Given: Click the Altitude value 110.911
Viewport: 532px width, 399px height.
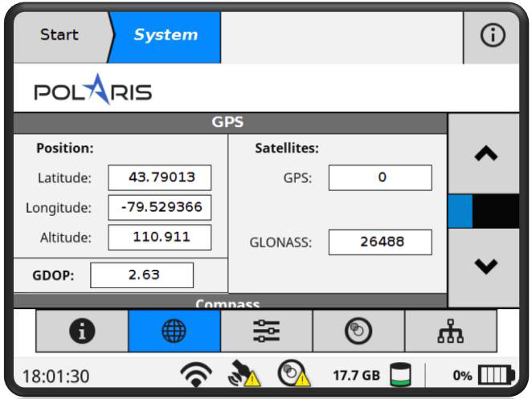Looking at the screenshot, I should [x=162, y=237].
